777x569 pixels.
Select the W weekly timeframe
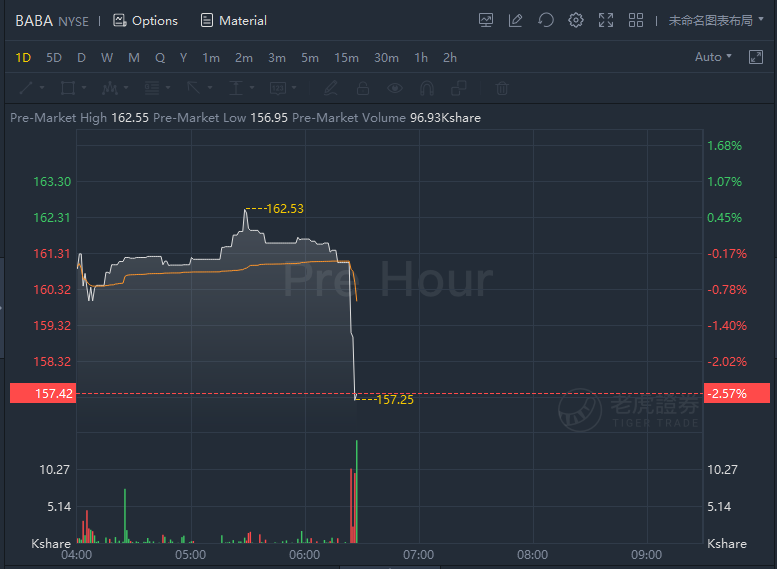[107, 57]
